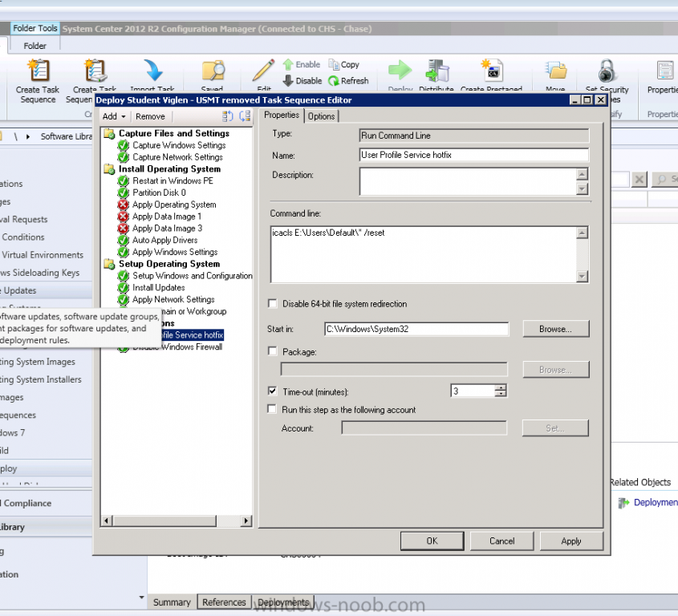Click the Distribute Content ribbon icon
This screenshot has width=678, height=616.
coord(436,71)
